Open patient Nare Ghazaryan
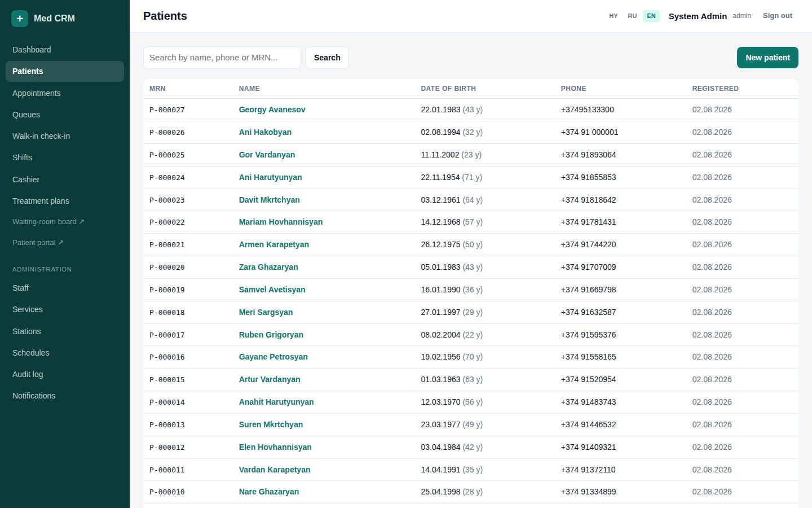812x508 pixels. [x=269, y=492]
